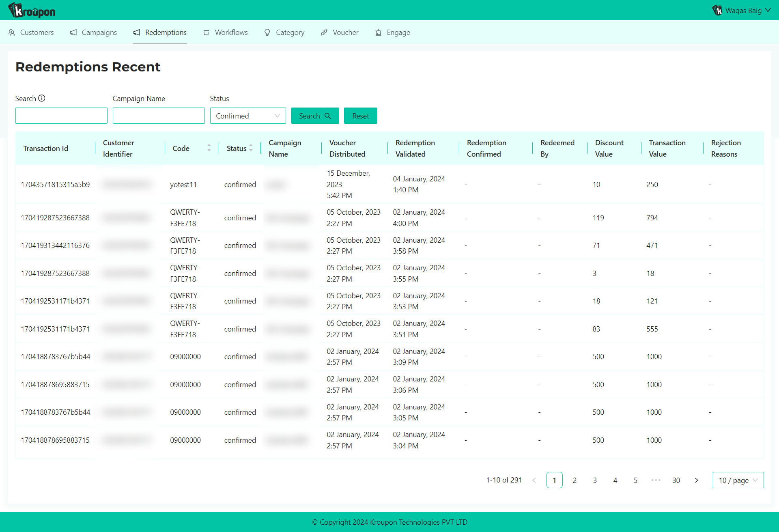Viewport: 779px width, 532px height.
Task: Open the Customers tab
Action: (x=31, y=32)
